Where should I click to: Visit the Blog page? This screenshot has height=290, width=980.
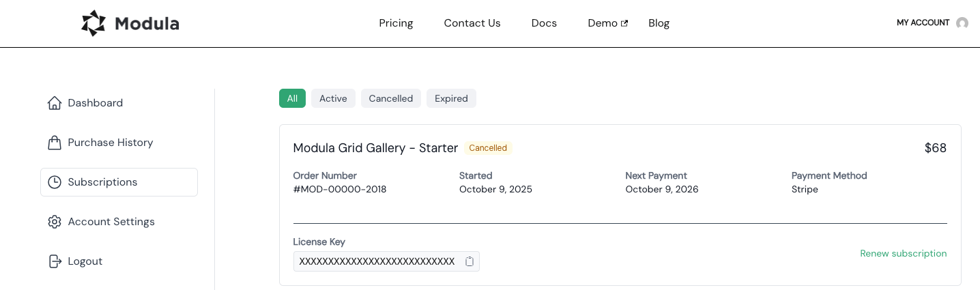[x=659, y=23]
